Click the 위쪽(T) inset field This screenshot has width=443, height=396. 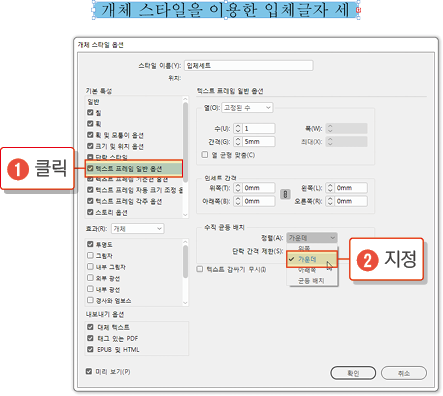click(x=259, y=188)
